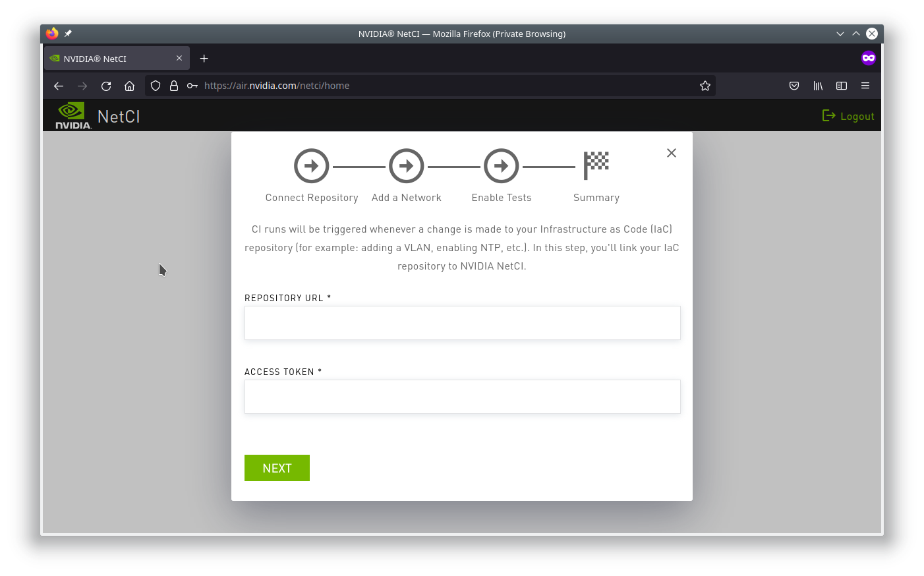The width and height of the screenshot is (924, 576).
Task: Close the setup wizard dialog
Action: click(x=671, y=153)
